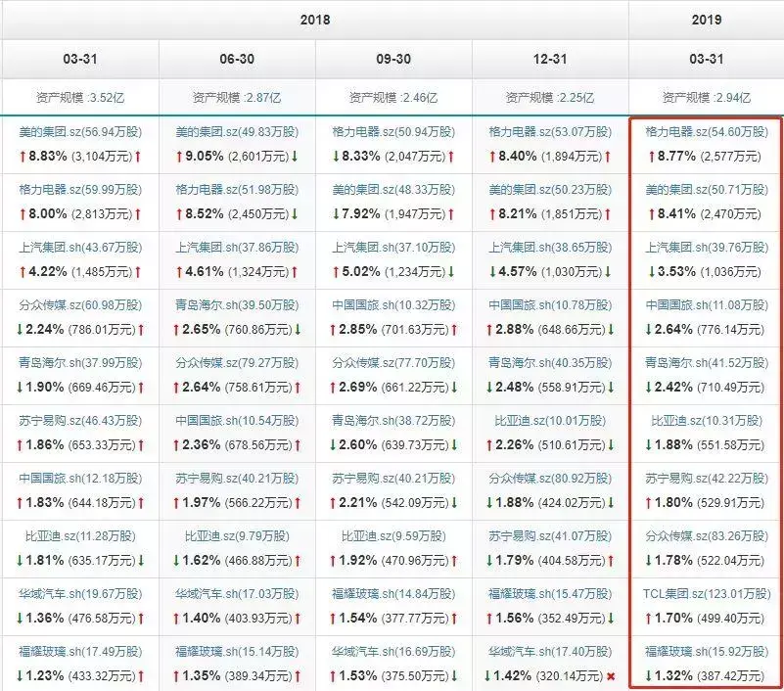This screenshot has width=784, height=691.
Task: Click the 2019 year header
Action: [706, 20]
